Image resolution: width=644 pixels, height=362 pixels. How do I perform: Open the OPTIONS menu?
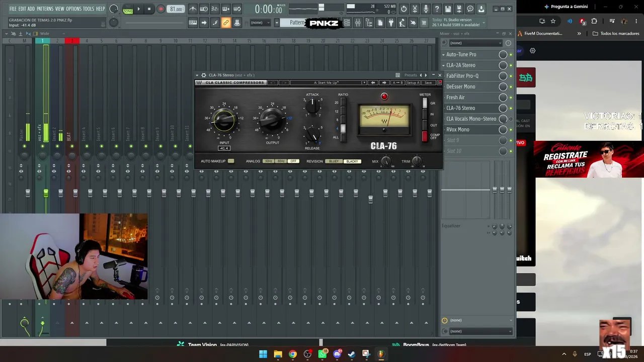(73, 9)
